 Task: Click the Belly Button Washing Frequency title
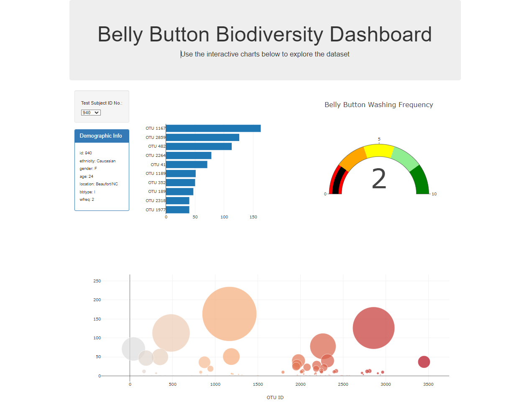click(x=379, y=105)
